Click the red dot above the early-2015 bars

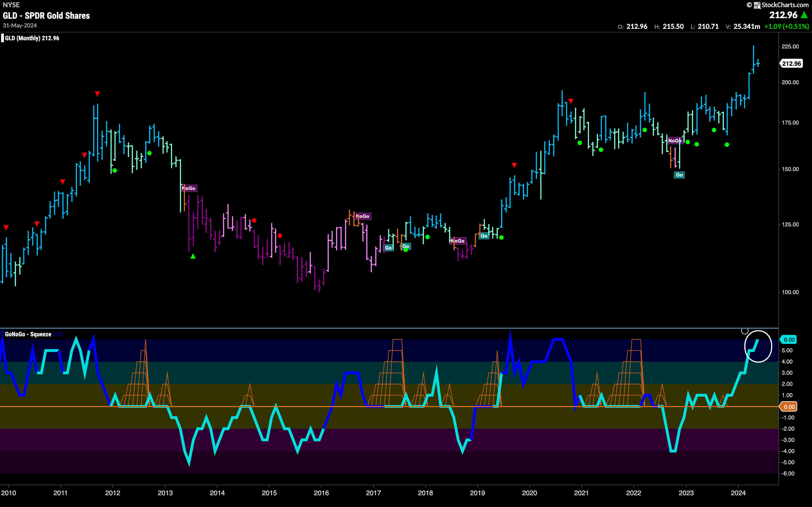(x=280, y=236)
